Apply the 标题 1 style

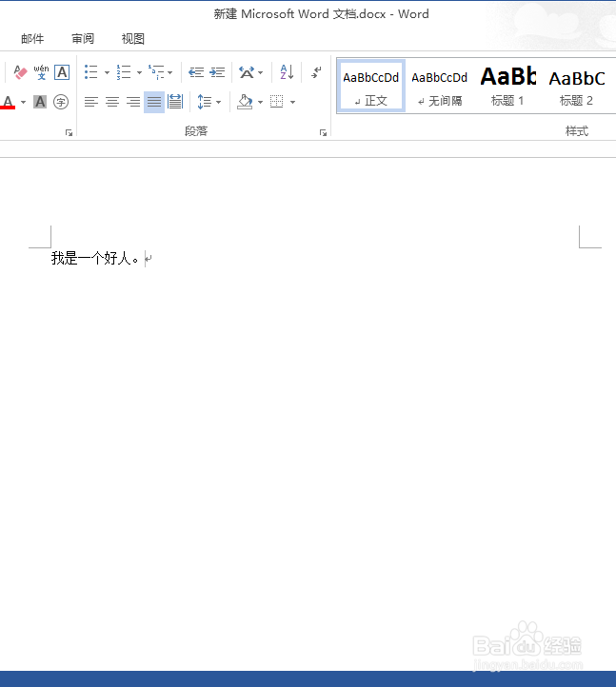(507, 86)
